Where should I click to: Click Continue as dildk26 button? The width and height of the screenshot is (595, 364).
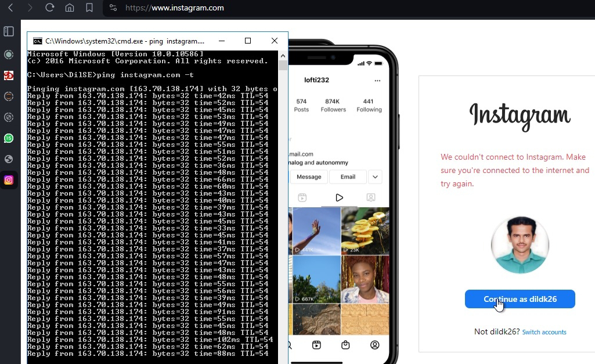click(x=520, y=299)
